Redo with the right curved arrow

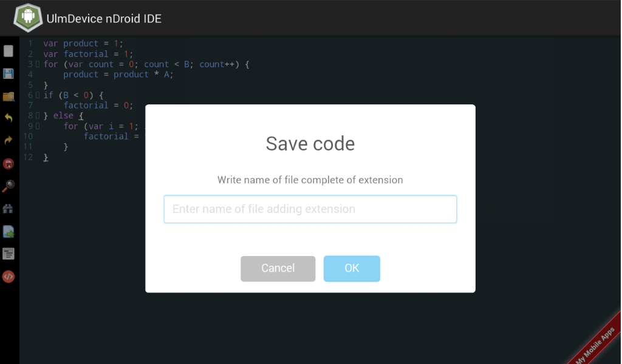(9, 140)
